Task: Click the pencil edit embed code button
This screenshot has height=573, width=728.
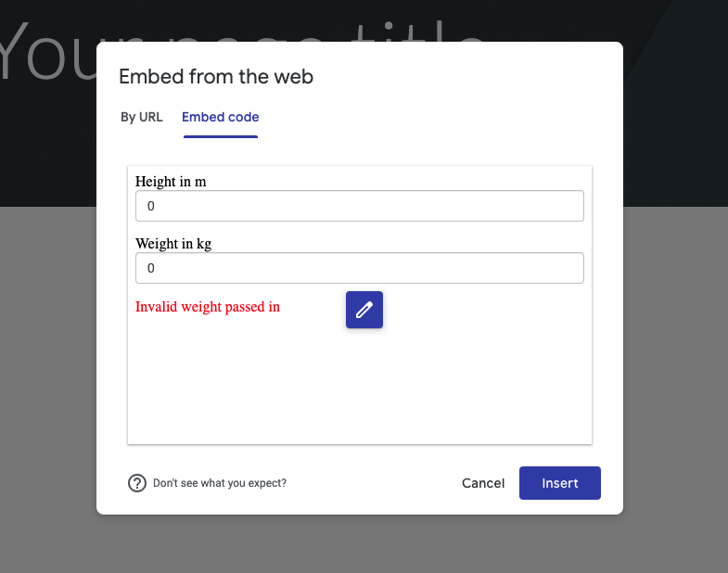Action: (x=364, y=310)
